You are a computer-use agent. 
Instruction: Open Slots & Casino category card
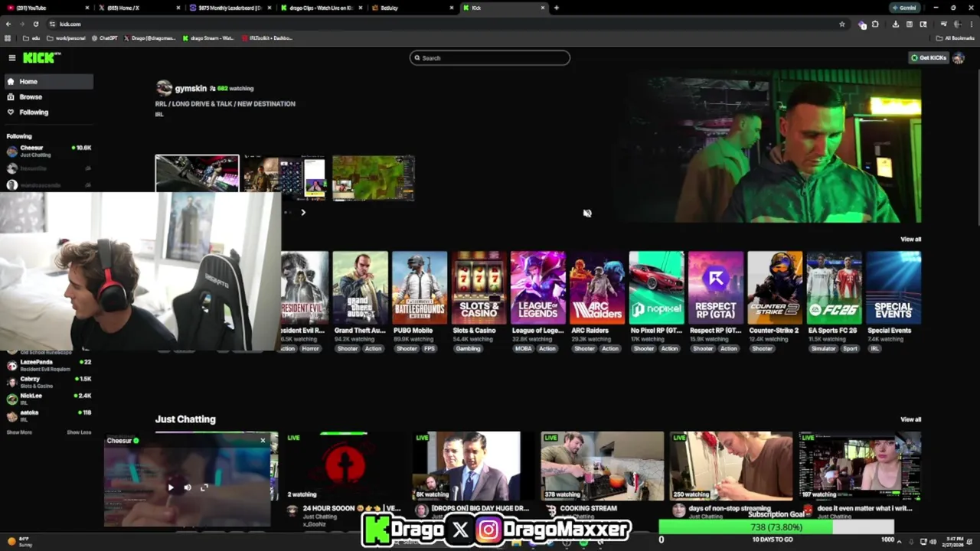tap(479, 288)
